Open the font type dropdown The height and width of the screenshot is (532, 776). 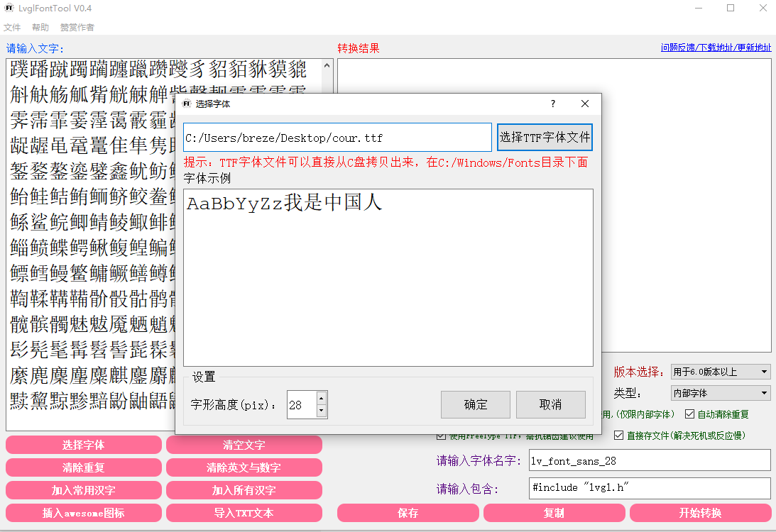719,392
